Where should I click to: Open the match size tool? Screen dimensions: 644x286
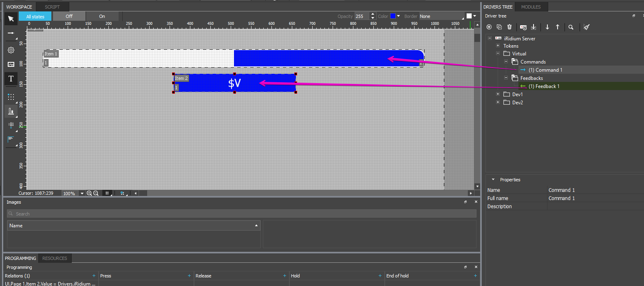coord(11,140)
